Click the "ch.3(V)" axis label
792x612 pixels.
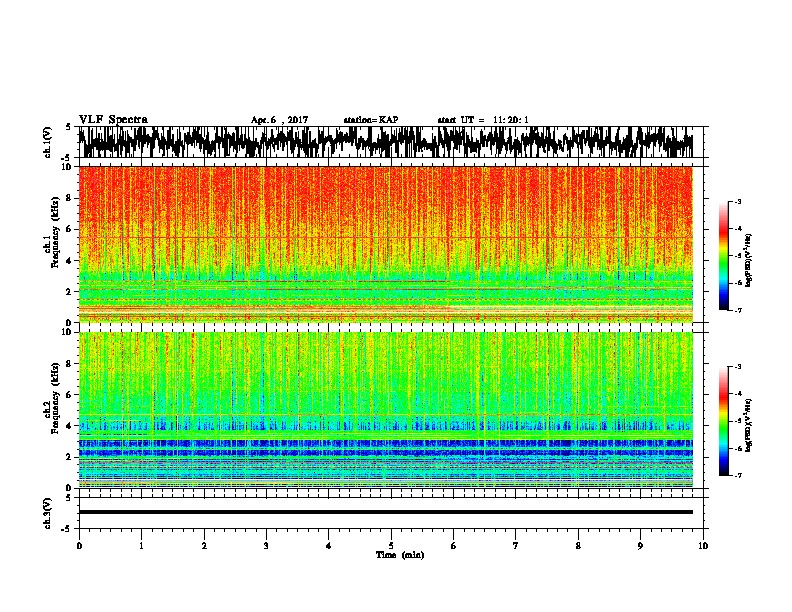tap(48, 513)
